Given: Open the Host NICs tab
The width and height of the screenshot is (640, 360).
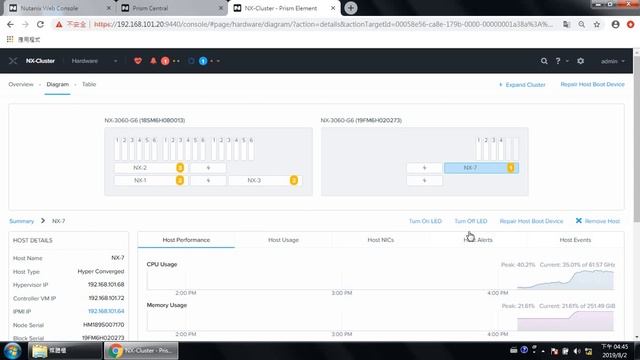Looking at the screenshot, I should coord(380,240).
